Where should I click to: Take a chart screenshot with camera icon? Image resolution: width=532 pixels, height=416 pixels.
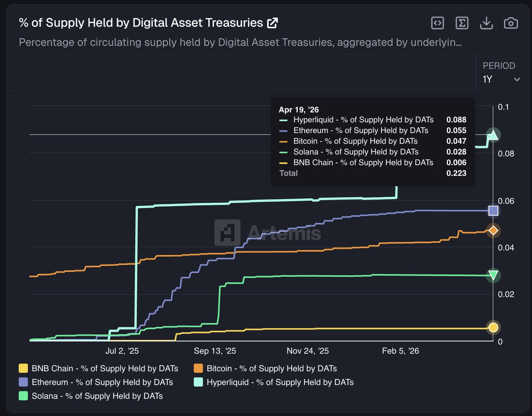tap(511, 23)
